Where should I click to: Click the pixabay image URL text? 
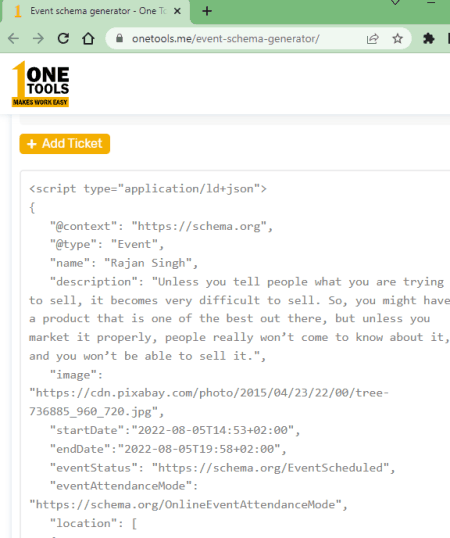pyautogui.click(x=209, y=402)
